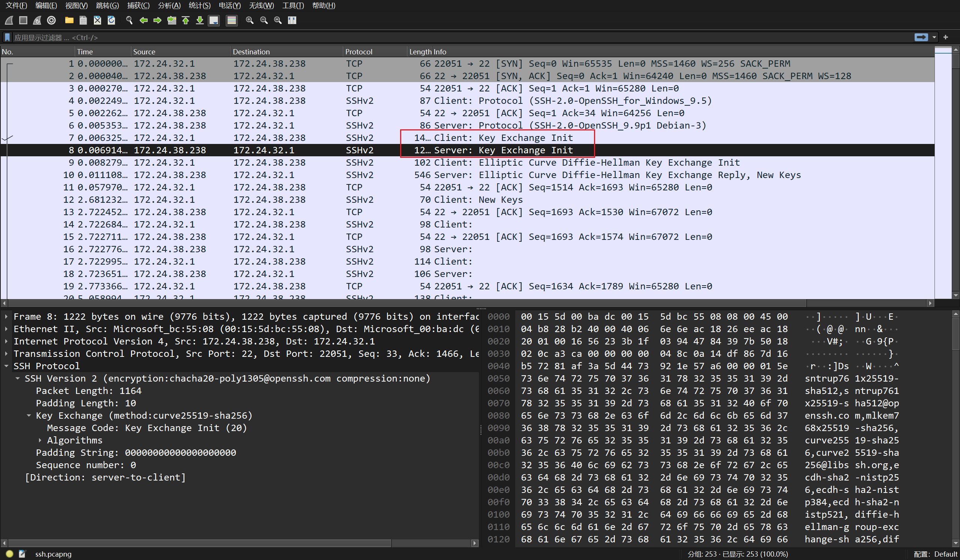Expand the Algorithms tree item
This screenshot has width=960, height=560.
[x=40, y=440]
